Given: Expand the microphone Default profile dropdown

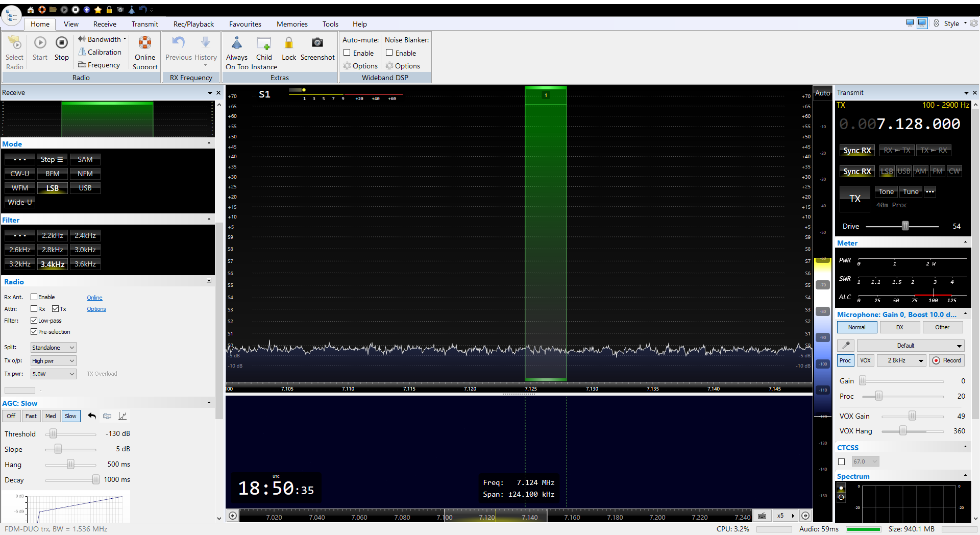Looking at the screenshot, I should pyautogui.click(x=910, y=346).
